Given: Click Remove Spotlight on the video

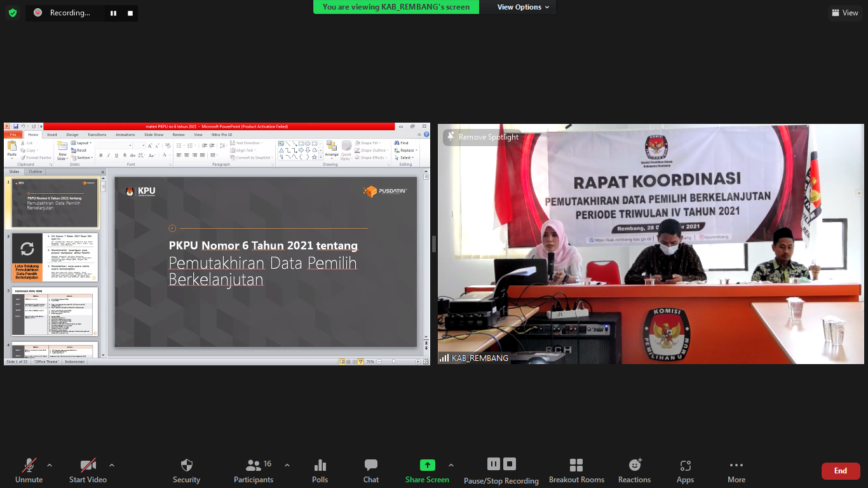Looking at the screenshot, I should (482, 137).
